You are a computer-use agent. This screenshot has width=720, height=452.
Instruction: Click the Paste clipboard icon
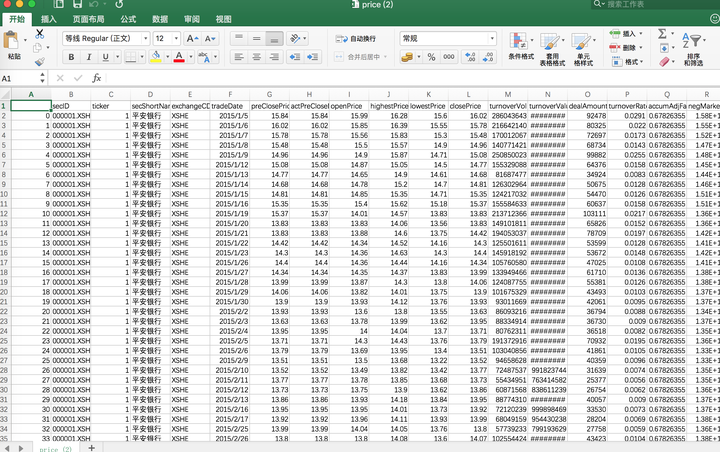click(x=11, y=40)
